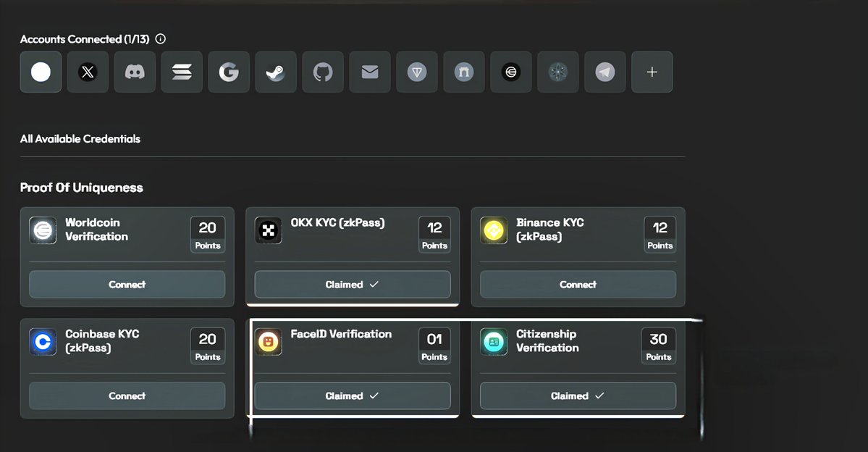Click the "Worldcoin Verification" title
The width and height of the screenshot is (868, 452).
pos(97,230)
